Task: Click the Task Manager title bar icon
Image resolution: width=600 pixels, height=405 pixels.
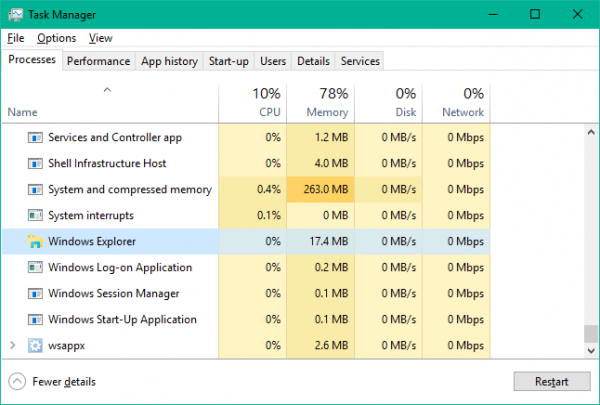Action: (15, 15)
